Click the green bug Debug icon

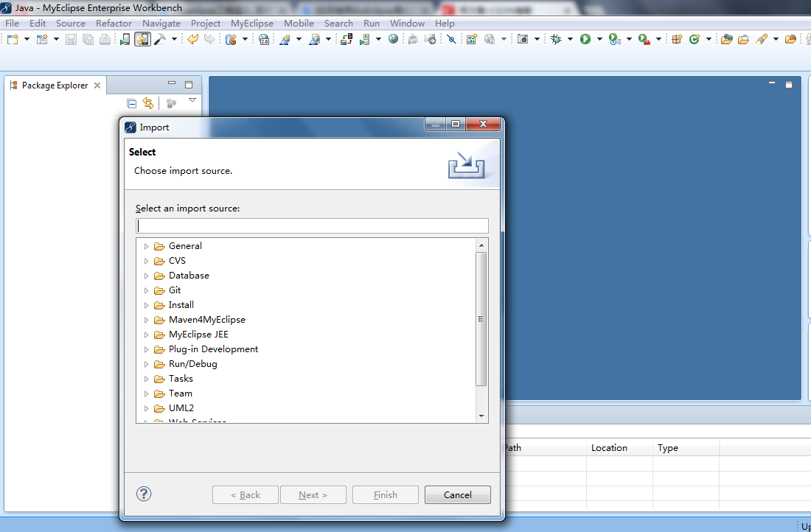556,39
